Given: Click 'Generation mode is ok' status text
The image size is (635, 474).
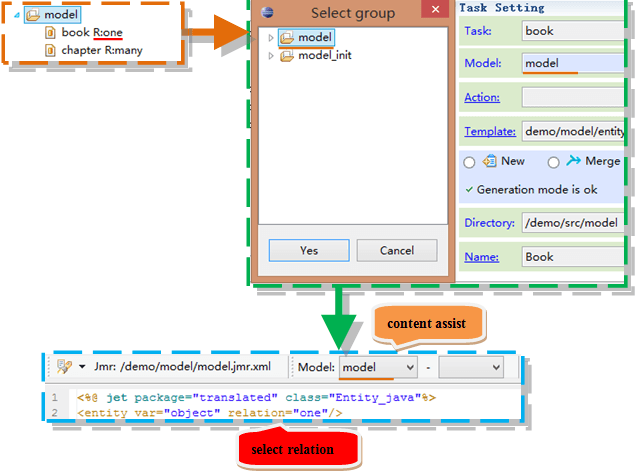Looking at the screenshot, I should [537, 190].
